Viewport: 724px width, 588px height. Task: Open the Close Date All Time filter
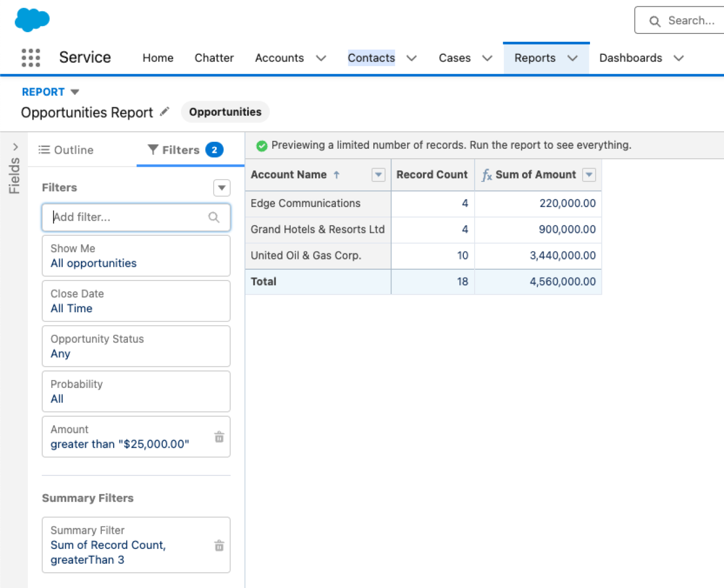136,301
